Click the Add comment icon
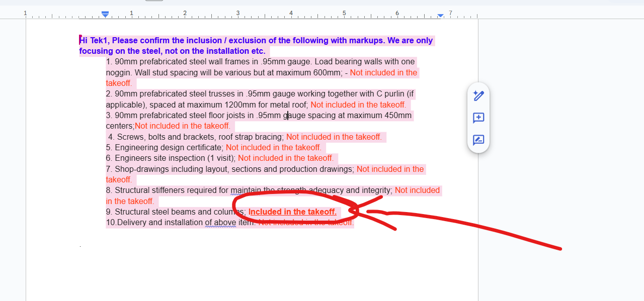 pos(478,118)
